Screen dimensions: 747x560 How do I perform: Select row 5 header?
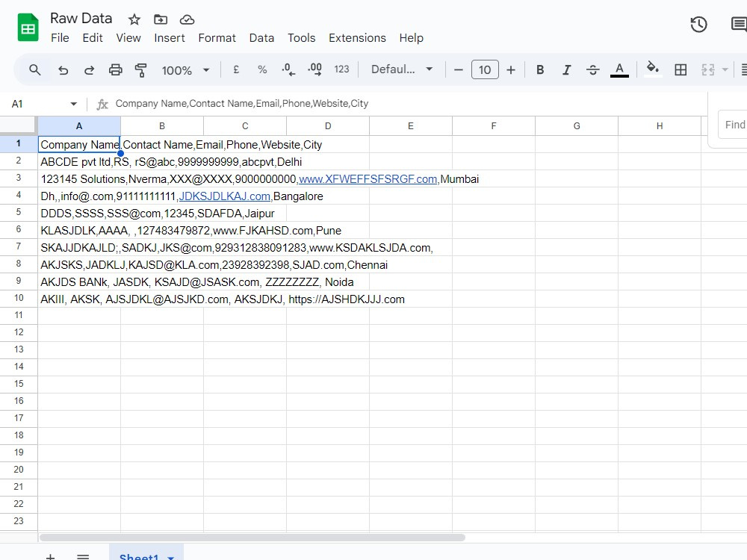pyautogui.click(x=19, y=212)
